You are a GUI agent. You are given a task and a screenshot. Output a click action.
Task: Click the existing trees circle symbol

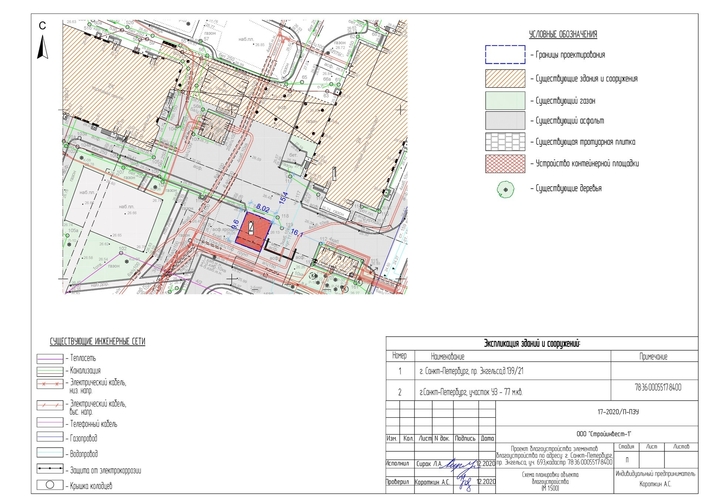tap(505, 189)
